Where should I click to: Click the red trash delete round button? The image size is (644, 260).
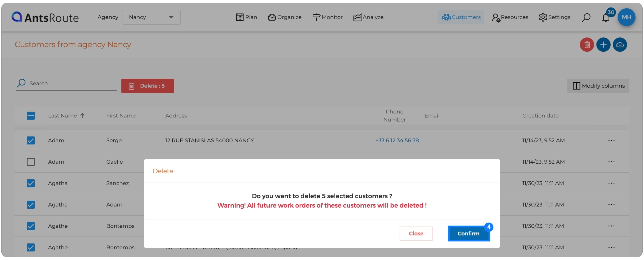(x=587, y=45)
